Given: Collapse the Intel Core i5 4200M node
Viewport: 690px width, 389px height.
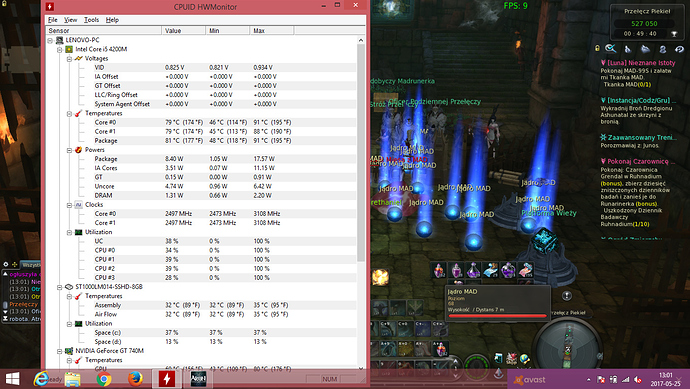Looking at the screenshot, I should (x=59, y=49).
